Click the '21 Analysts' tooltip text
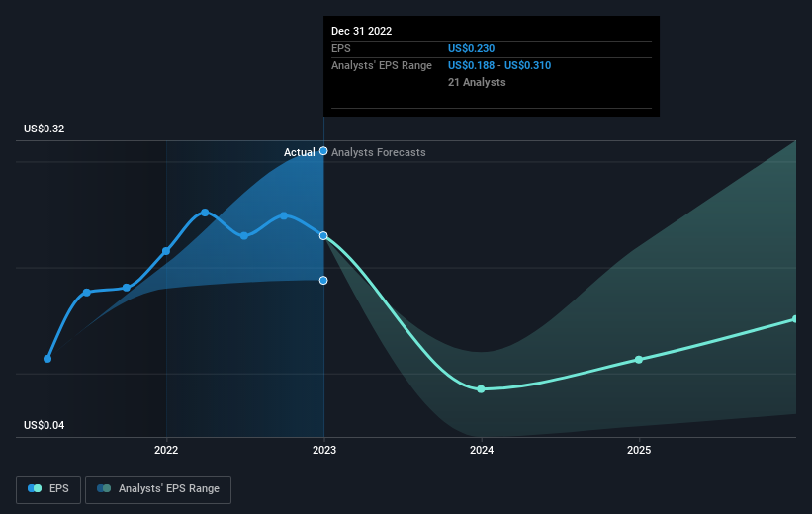Image resolution: width=812 pixels, height=514 pixels. pos(477,82)
